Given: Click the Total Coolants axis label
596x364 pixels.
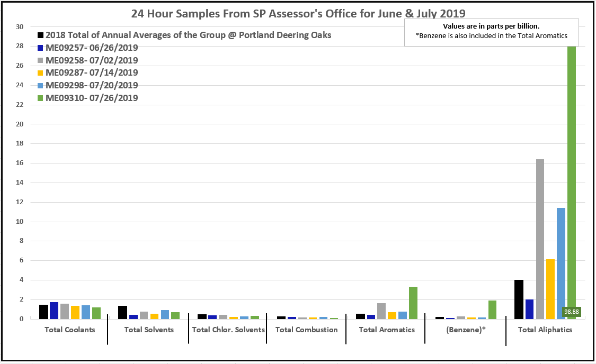Looking at the screenshot, I should pyautogui.click(x=70, y=330).
